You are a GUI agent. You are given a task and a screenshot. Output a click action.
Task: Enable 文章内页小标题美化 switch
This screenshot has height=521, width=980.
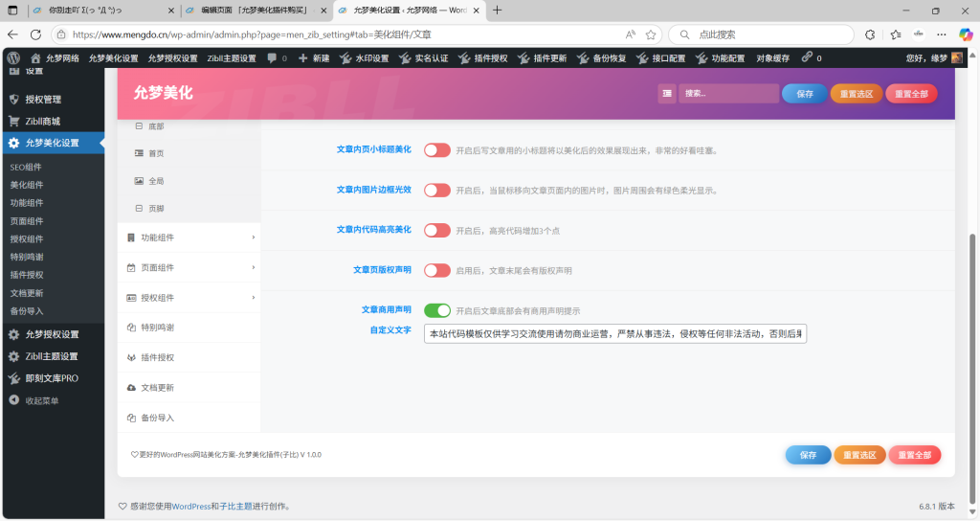click(x=436, y=150)
